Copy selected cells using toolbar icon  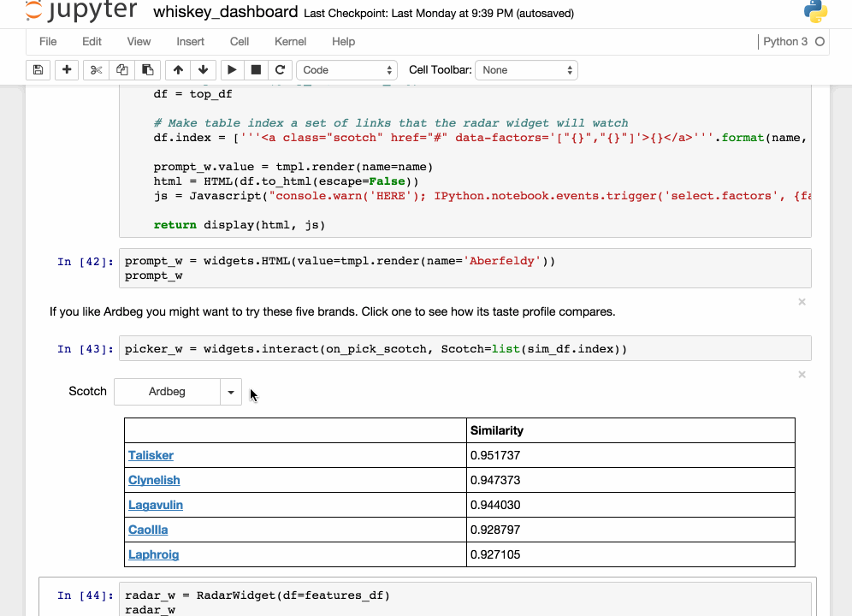pyautogui.click(x=122, y=70)
